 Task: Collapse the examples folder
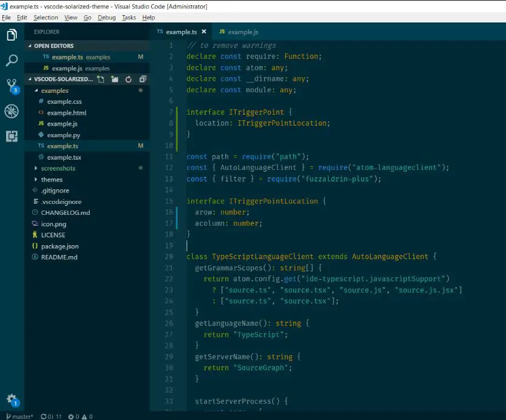pos(36,90)
